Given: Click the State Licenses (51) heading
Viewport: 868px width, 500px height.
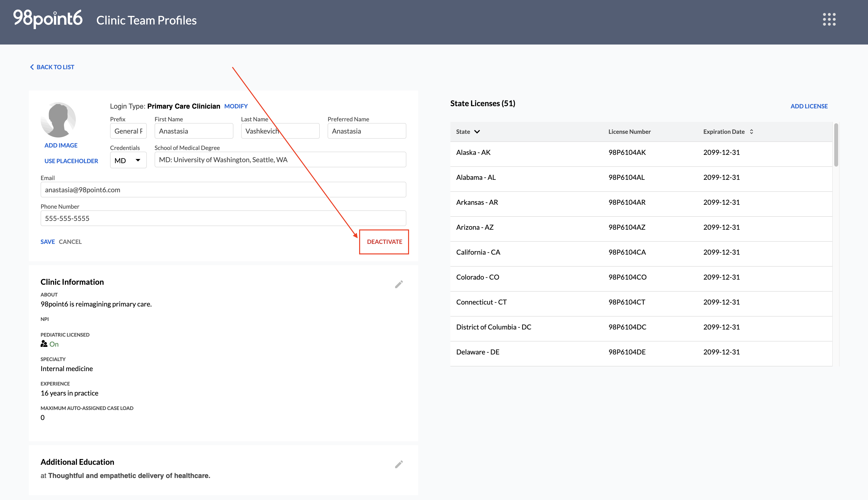Looking at the screenshot, I should (x=483, y=103).
